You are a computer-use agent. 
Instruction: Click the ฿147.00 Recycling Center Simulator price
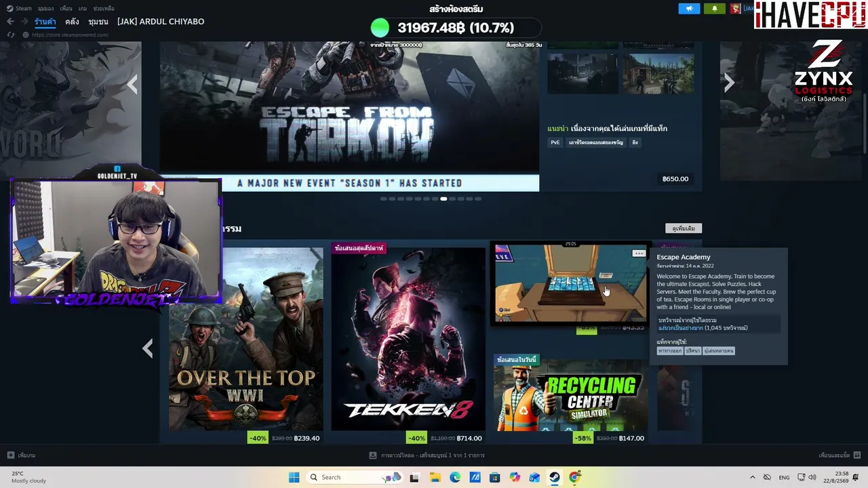pyautogui.click(x=631, y=438)
